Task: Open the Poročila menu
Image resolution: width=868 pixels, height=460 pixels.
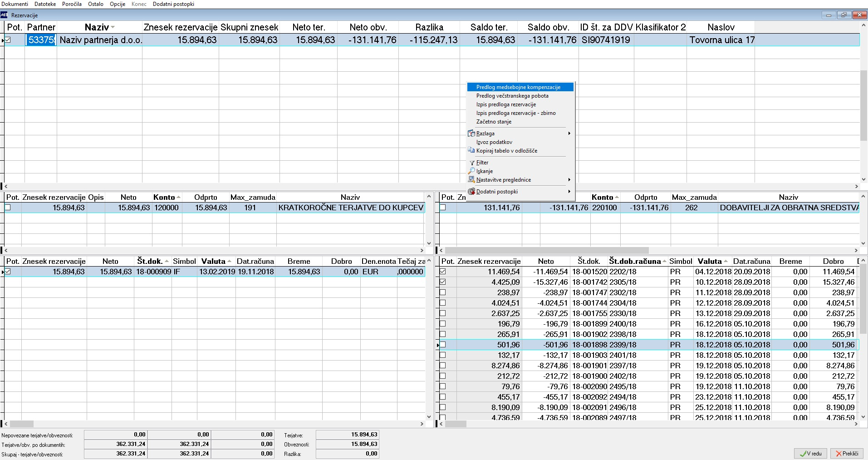Action: click(72, 4)
